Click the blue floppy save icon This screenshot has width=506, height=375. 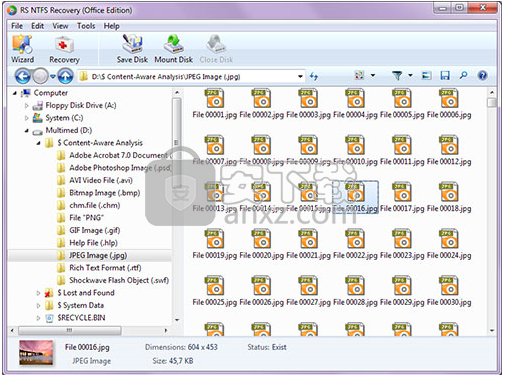(x=445, y=76)
